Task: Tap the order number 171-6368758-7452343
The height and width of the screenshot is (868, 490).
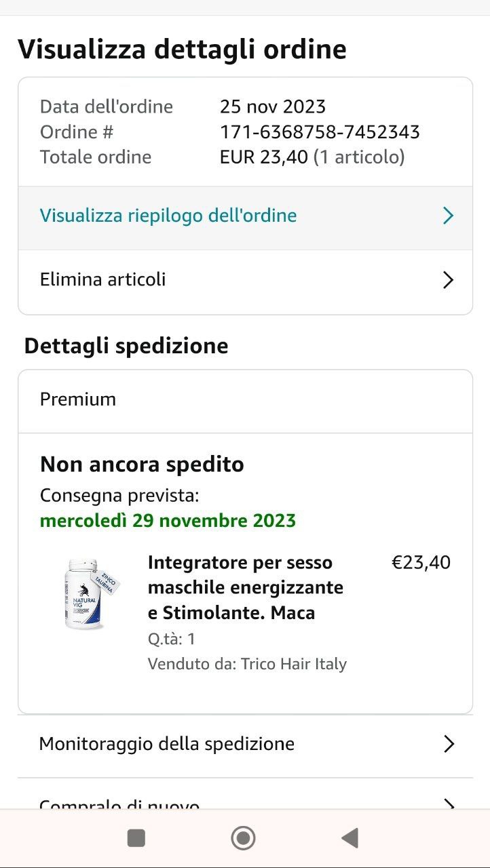Action: click(320, 132)
